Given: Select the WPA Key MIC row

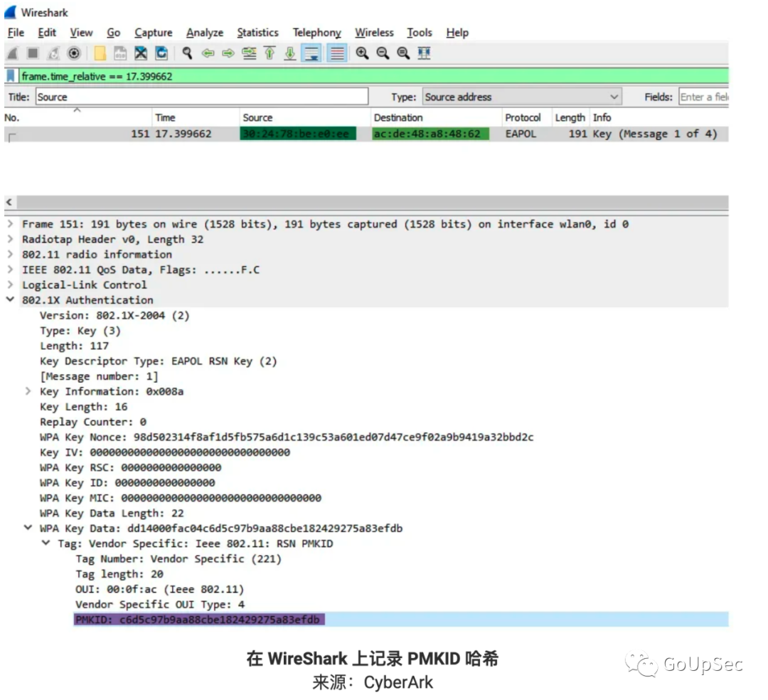Looking at the screenshot, I should click(180, 498).
